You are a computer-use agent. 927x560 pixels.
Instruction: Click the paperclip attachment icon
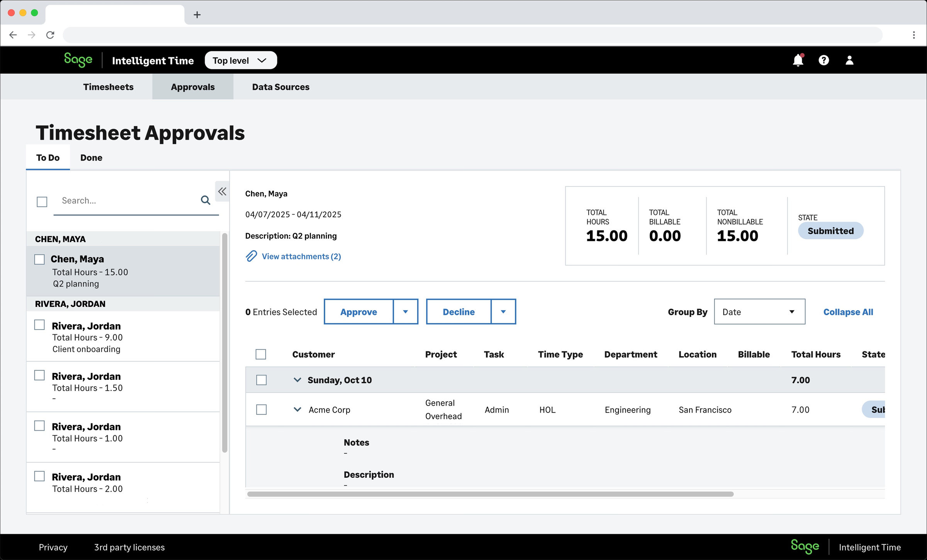(x=251, y=256)
